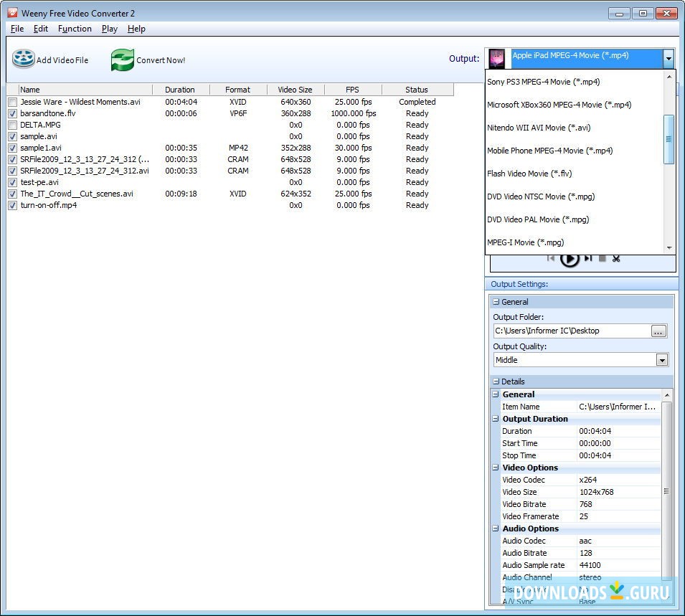Open the Function menu
Viewport: 685px width, 616px height.
[x=75, y=29]
